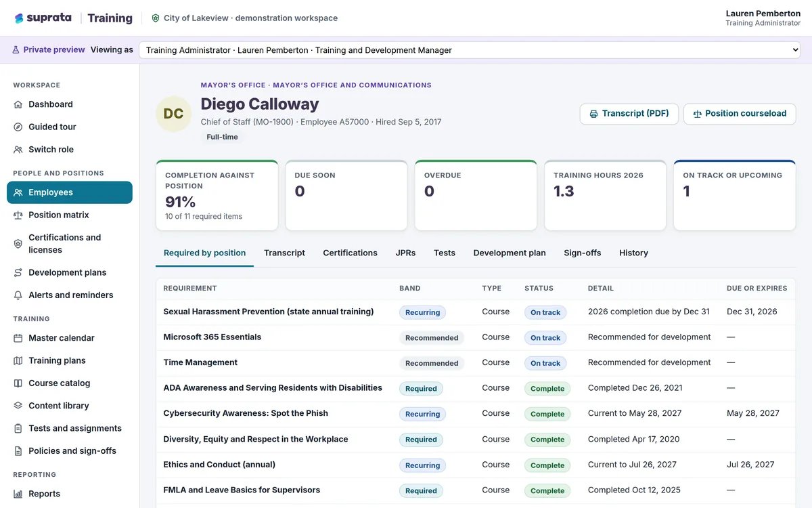Go to the Tests tab
The width and height of the screenshot is (812, 508).
(445, 253)
